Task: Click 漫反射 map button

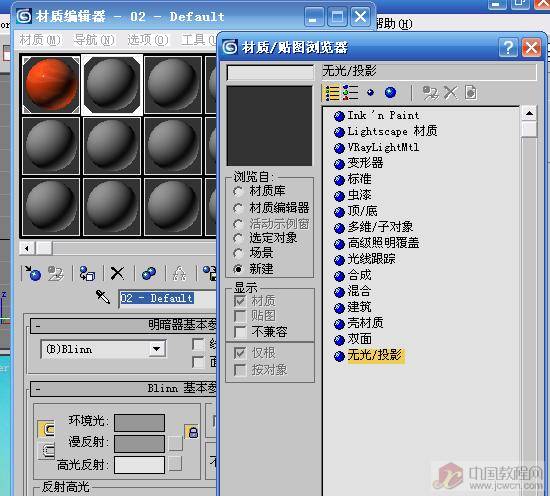Action: click(175, 443)
